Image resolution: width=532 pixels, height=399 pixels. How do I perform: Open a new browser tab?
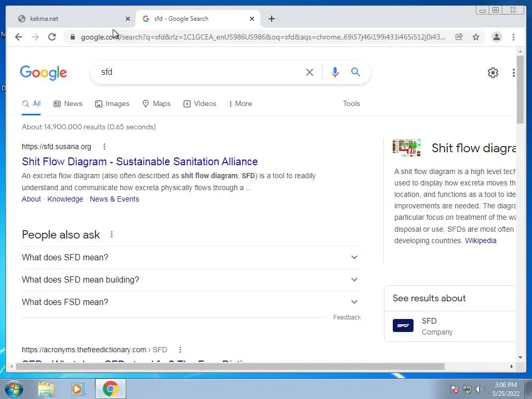click(x=271, y=19)
